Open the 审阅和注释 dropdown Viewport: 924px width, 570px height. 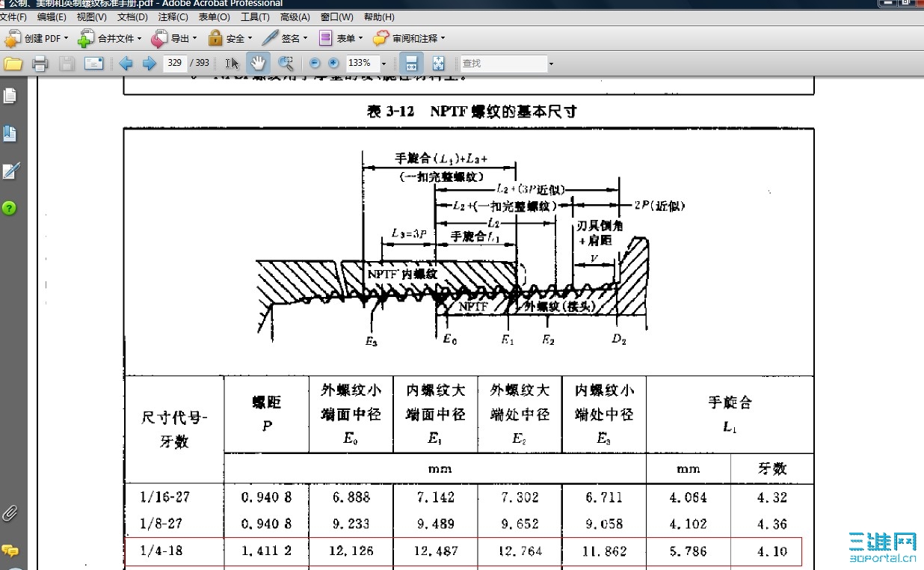(408, 38)
